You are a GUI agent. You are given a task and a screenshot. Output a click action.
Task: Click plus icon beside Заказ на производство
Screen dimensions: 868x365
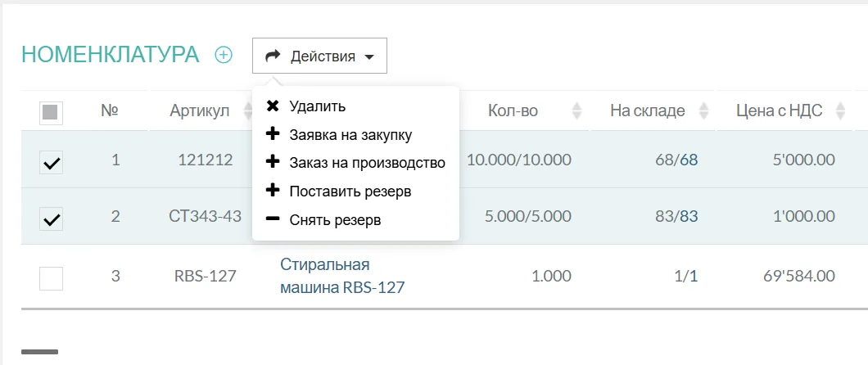(x=273, y=163)
